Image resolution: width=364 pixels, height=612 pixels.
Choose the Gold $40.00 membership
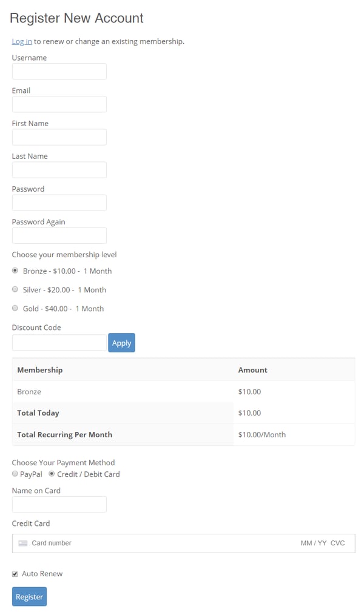click(x=15, y=308)
